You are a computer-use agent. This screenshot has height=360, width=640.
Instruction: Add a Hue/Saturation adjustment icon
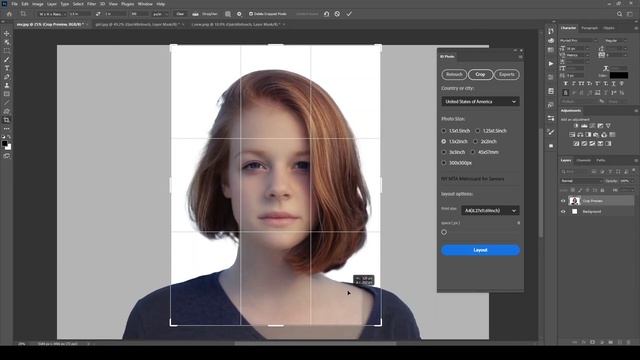tap(572, 135)
